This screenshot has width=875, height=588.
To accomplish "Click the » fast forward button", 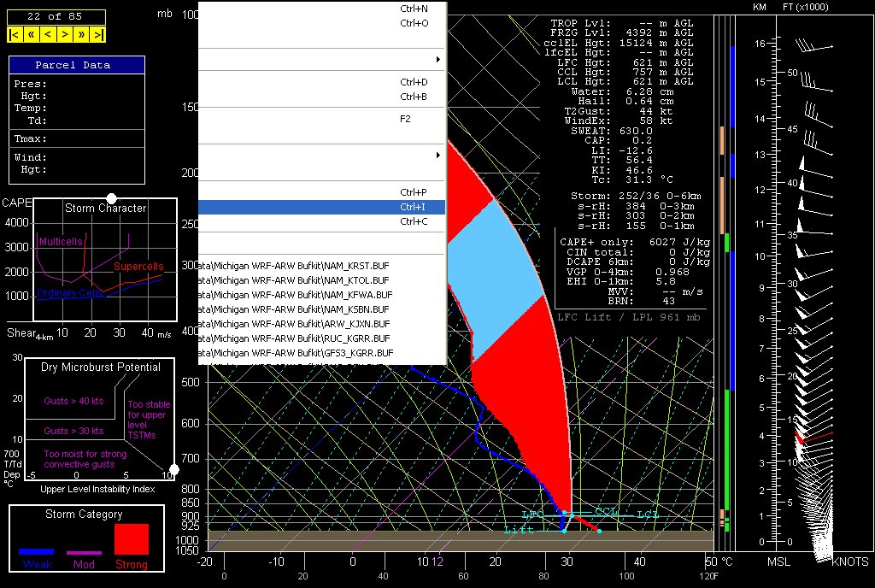I will 81,34.
